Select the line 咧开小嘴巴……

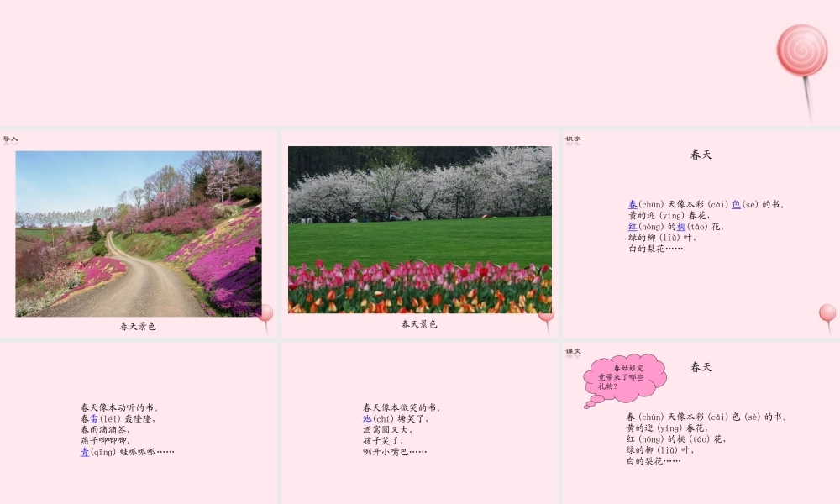click(x=395, y=452)
